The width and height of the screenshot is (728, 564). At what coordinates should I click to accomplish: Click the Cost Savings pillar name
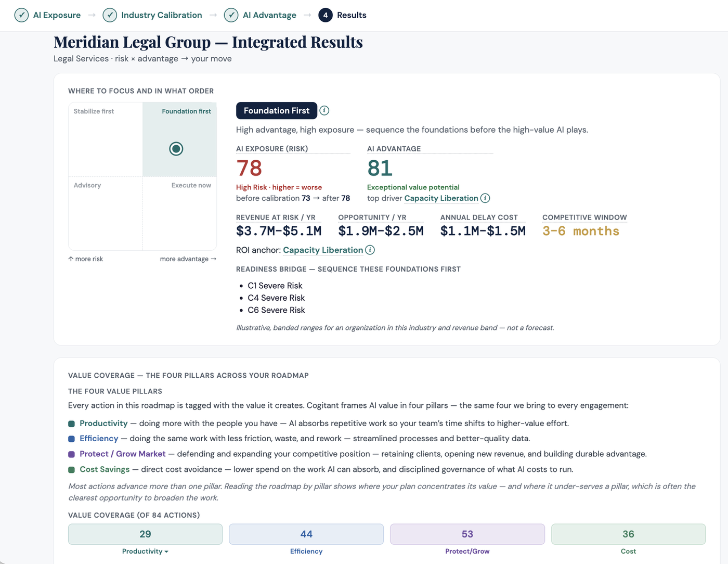105,469
